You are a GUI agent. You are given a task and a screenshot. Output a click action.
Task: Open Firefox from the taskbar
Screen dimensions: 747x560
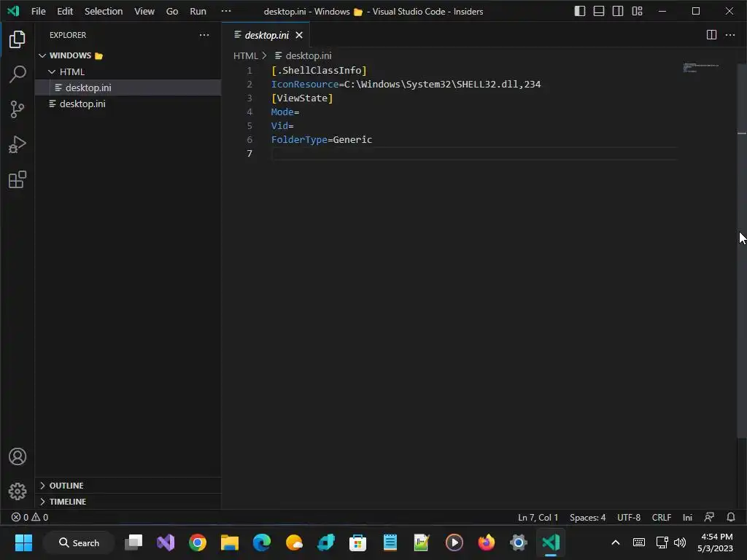(x=487, y=542)
